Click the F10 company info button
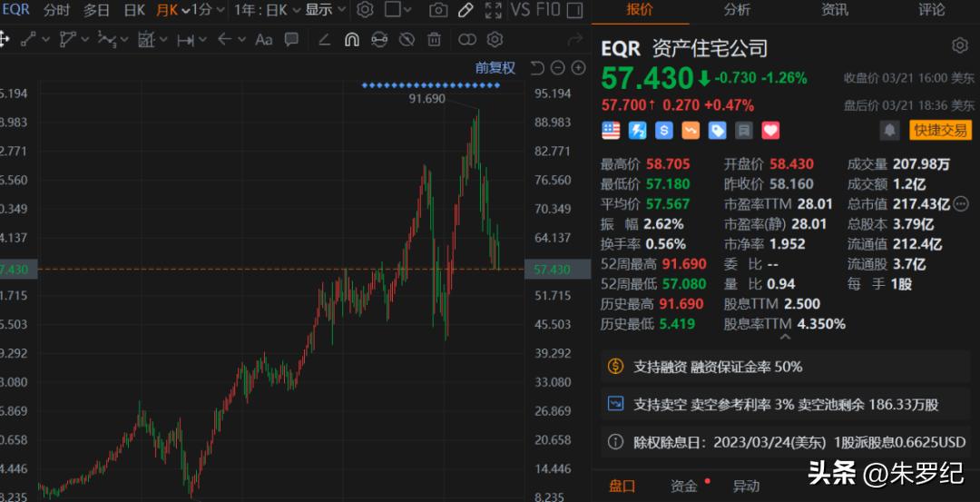Image resolution: width=980 pixels, height=502 pixels. pyautogui.click(x=548, y=9)
